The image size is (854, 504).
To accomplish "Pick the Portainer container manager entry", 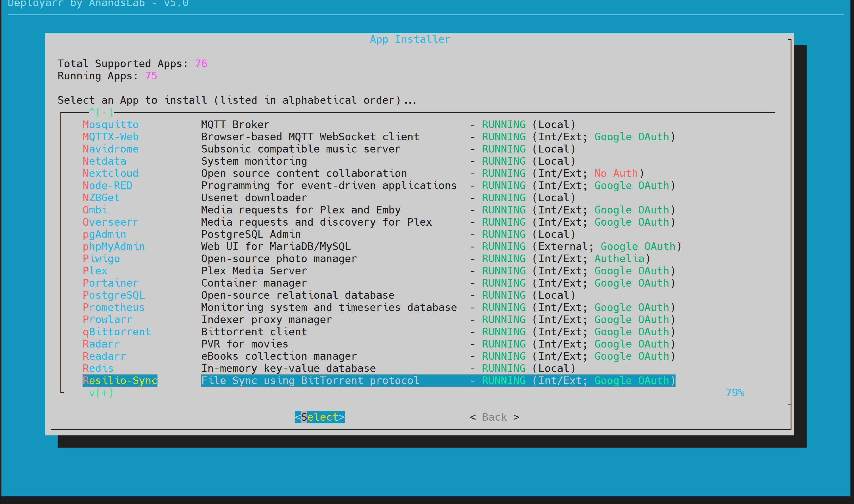I will point(110,283).
